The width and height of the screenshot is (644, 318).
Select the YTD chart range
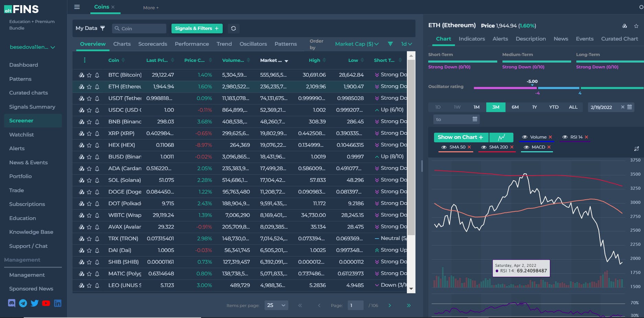point(554,107)
